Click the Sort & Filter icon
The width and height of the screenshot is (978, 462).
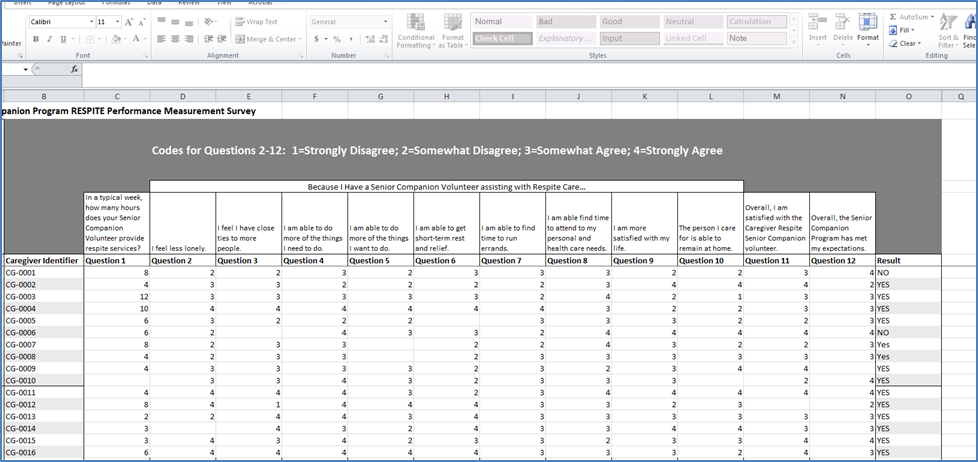(947, 30)
